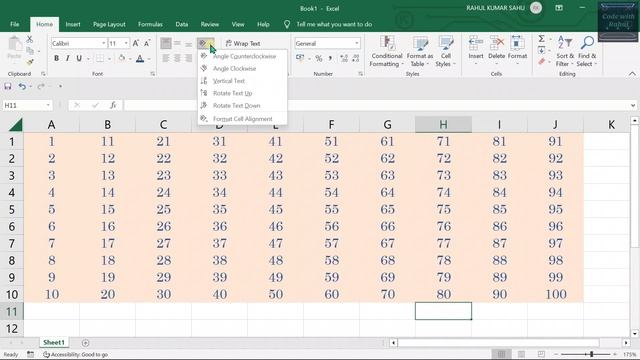
Task: Open the Font name dropdown
Action: tap(104, 43)
